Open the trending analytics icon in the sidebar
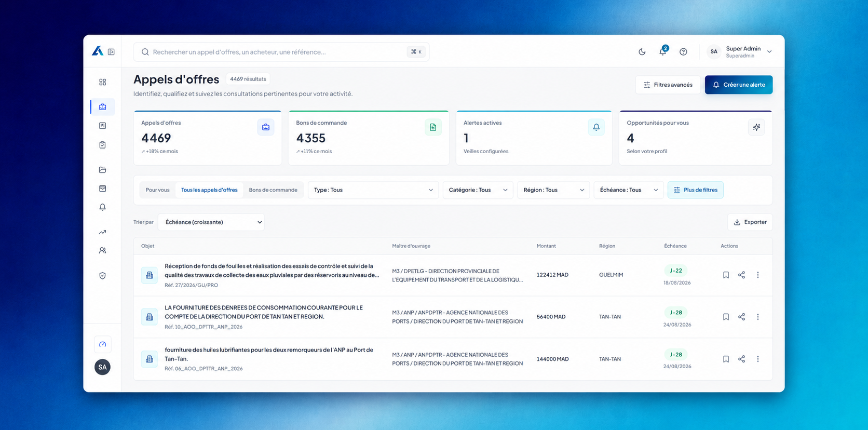The image size is (868, 430). point(102,232)
